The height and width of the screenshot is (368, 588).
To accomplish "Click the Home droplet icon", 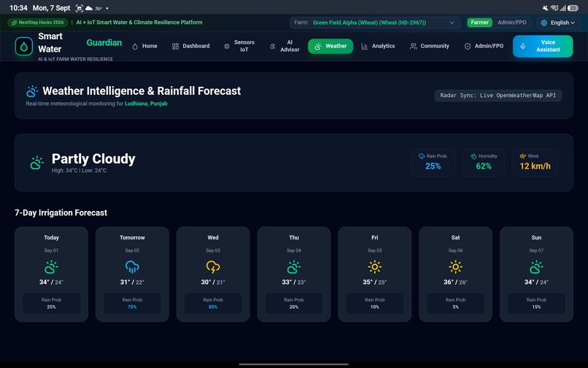I will 135,46.
